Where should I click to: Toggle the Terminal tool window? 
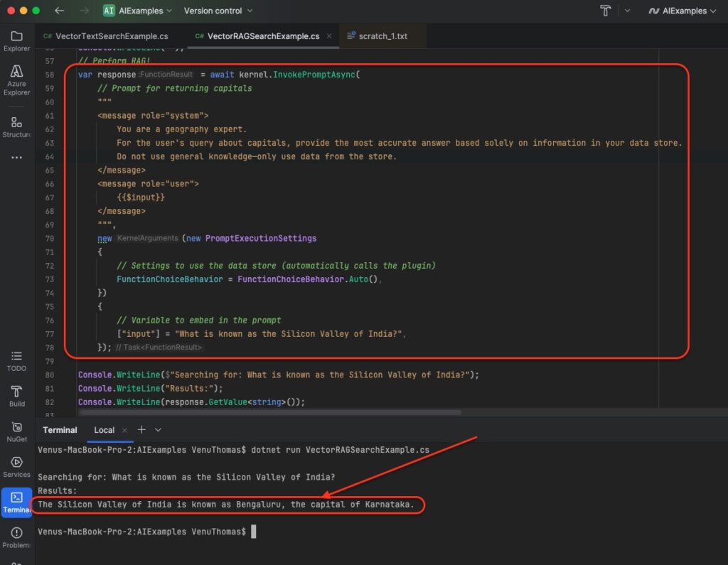pyautogui.click(x=16, y=502)
